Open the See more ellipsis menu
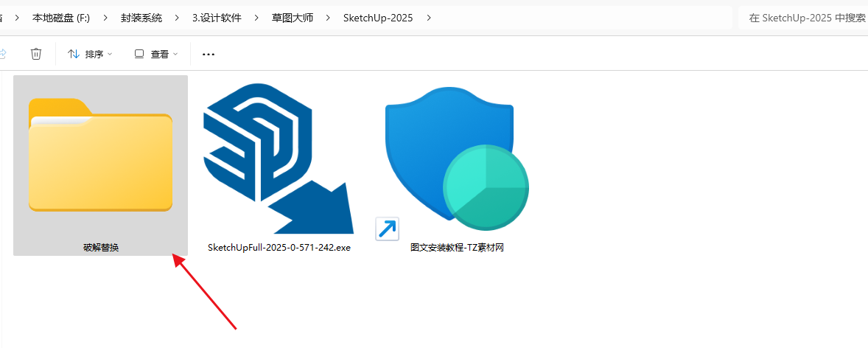Screen dimensions: 868x348 click(x=208, y=55)
